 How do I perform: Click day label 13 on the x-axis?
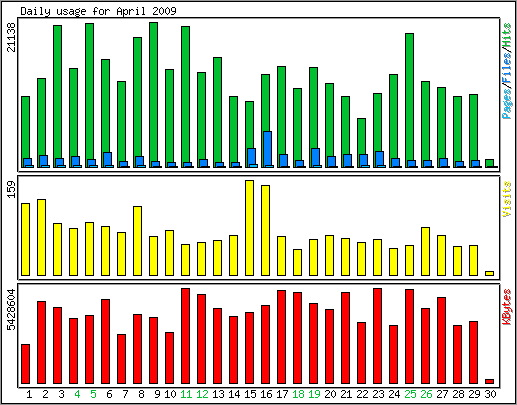218,394
